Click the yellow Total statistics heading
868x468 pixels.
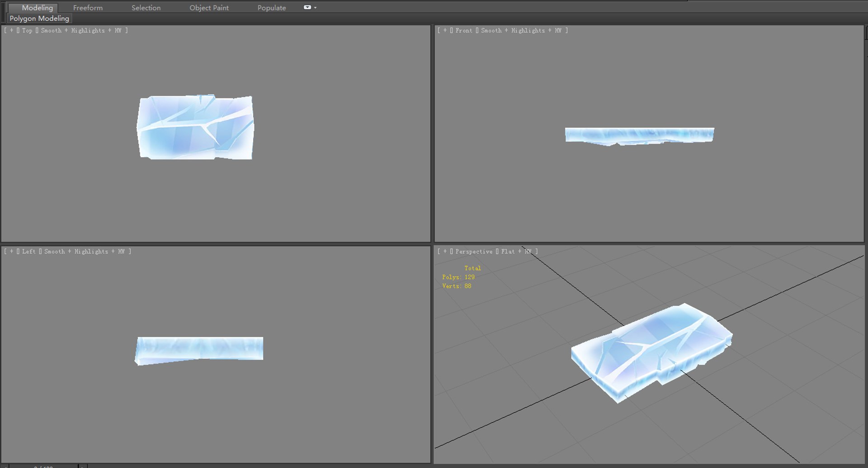472,268
